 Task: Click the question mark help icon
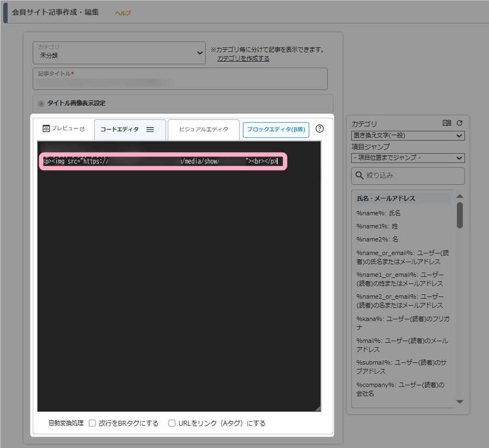pos(320,129)
